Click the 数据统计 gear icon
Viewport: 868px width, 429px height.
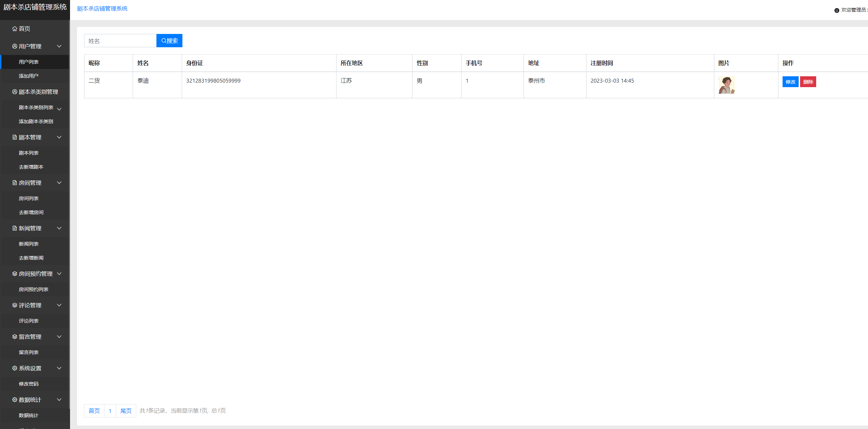click(x=14, y=400)
